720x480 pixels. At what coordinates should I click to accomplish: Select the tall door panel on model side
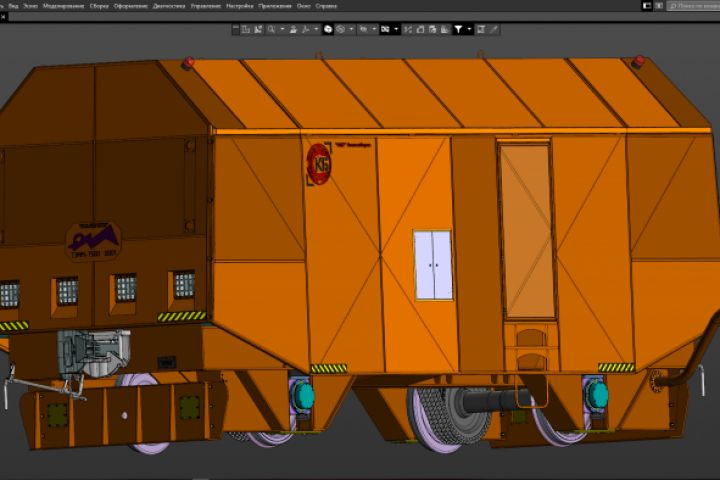[527, 231]
